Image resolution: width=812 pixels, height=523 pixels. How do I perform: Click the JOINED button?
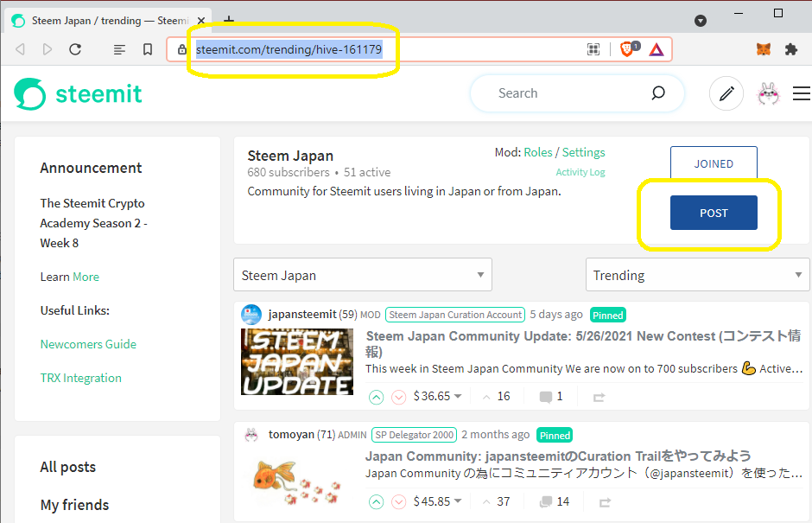click(714, 163)
